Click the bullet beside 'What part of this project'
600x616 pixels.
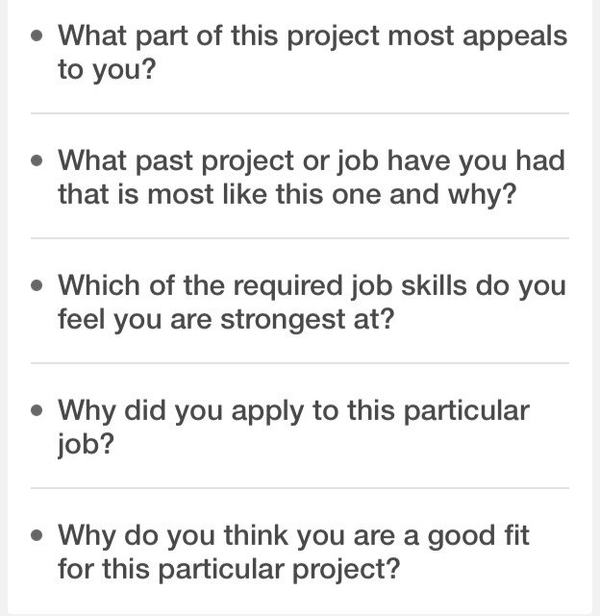38,36
